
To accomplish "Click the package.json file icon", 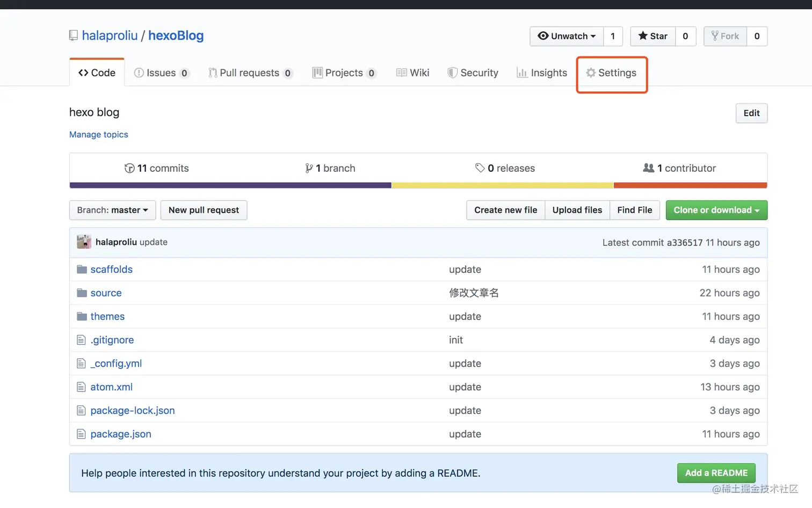I will pyautogui.click(x=81, y=434).
